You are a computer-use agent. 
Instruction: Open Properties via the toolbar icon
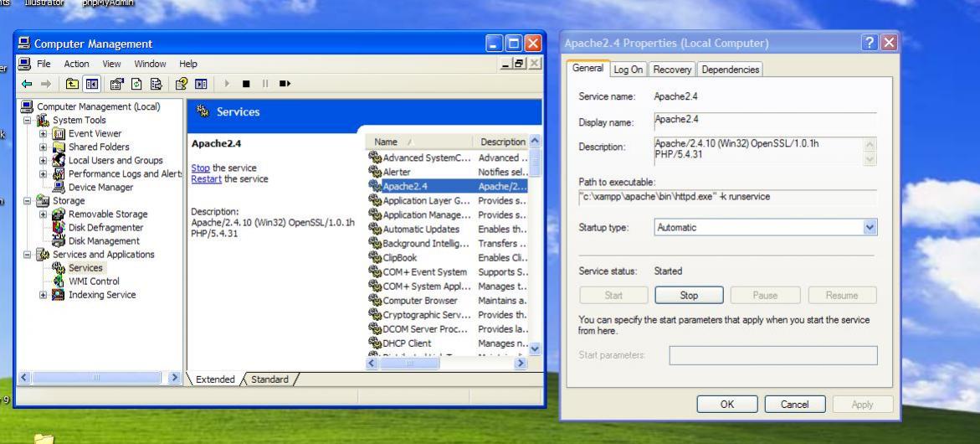pyautogui.click(x=116, y=84)
